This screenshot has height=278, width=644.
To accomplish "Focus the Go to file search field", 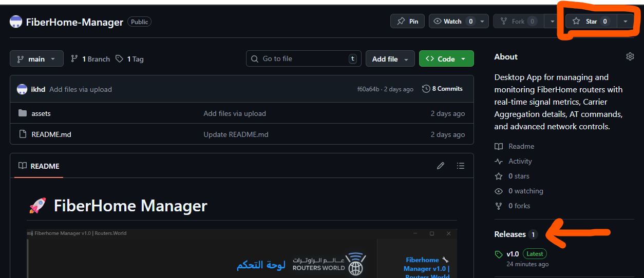I will [x=304, y=59].
